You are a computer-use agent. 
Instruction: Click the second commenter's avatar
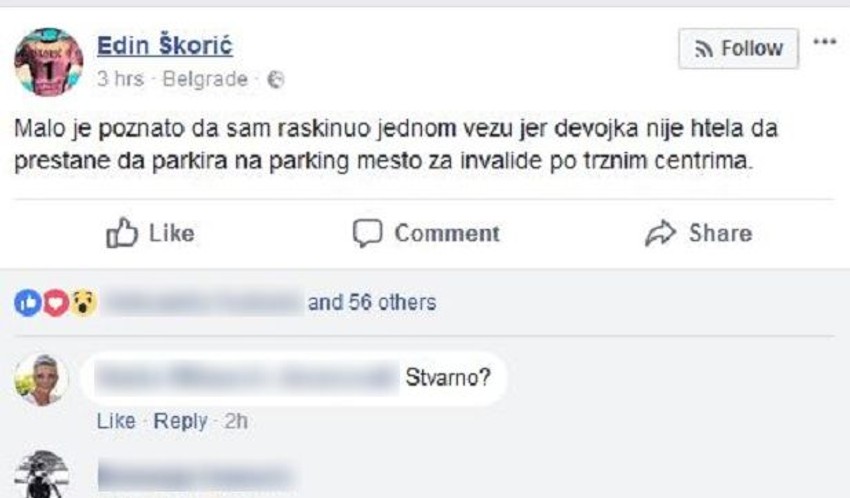point(42,476)
